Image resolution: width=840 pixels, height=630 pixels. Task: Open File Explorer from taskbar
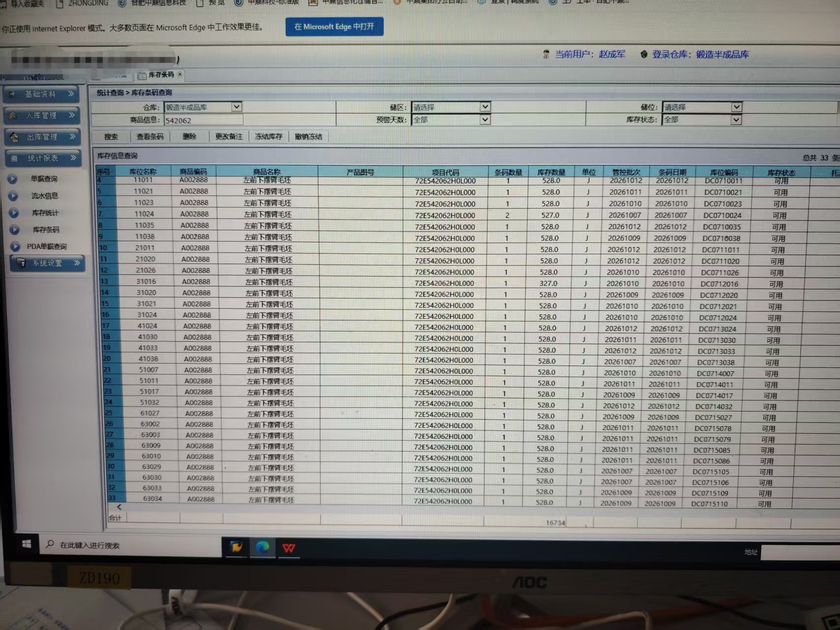coord(236,547)
